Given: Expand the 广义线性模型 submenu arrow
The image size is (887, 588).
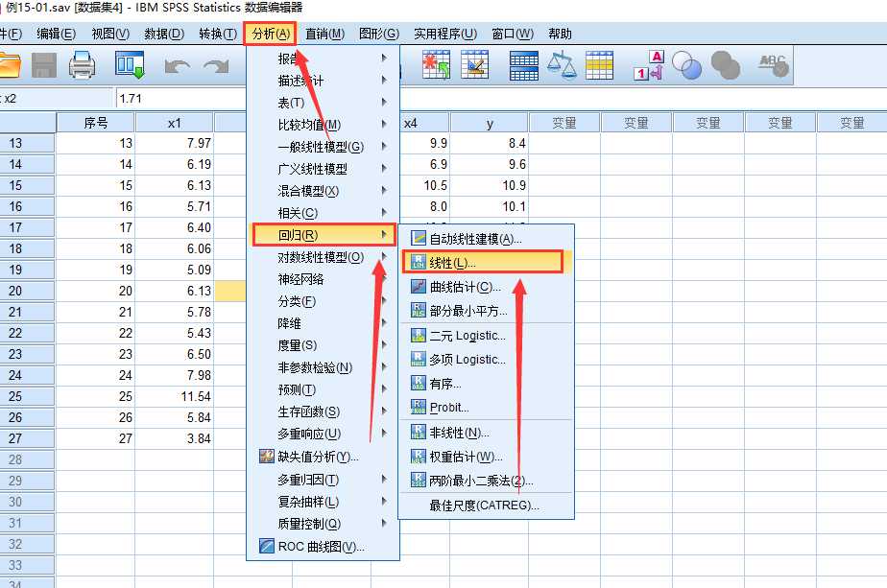Looking at the screenshot, I should point(384,168).
